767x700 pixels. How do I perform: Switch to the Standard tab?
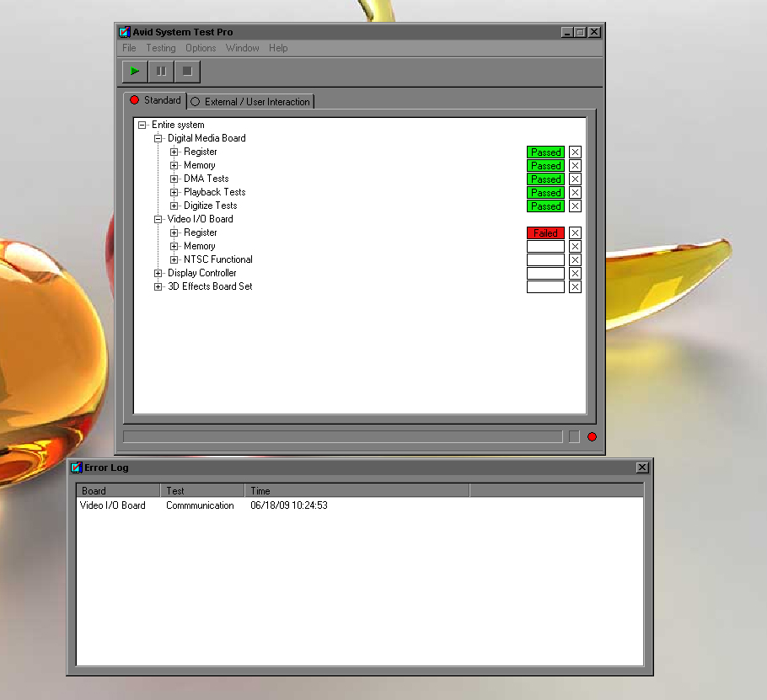click(x=155, y=100)
